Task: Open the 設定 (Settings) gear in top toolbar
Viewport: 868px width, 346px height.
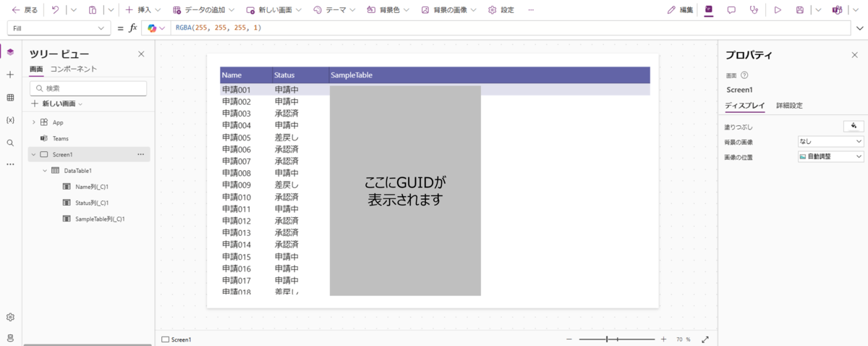Action: [x=501, y=10]
